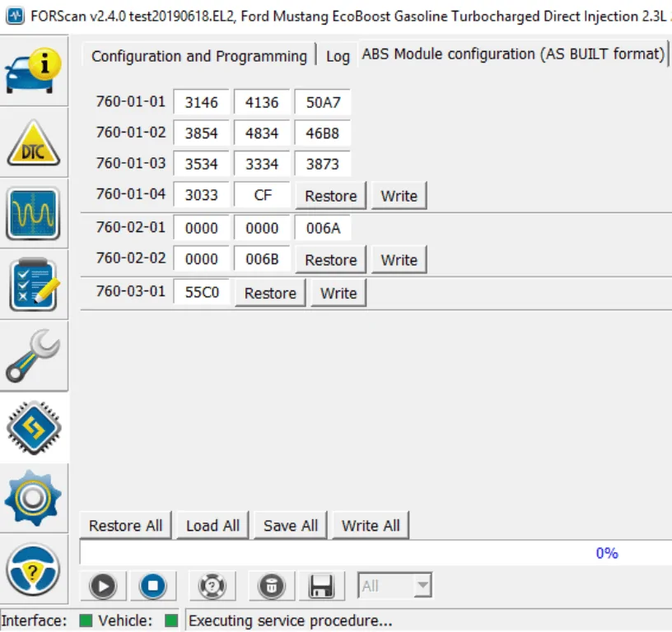Edit the first 0000 field in row 760-02-01
The image size is (672, 632).
click(201, 228)
